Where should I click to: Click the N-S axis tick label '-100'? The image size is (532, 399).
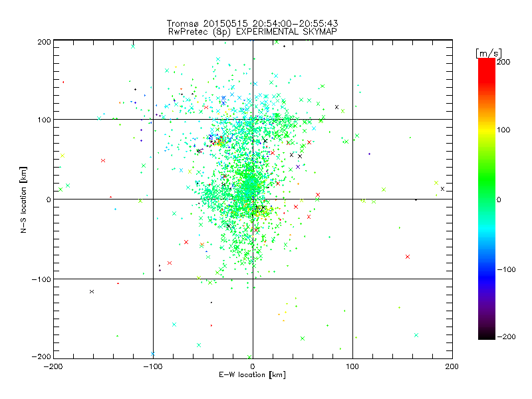coord(41,279)
